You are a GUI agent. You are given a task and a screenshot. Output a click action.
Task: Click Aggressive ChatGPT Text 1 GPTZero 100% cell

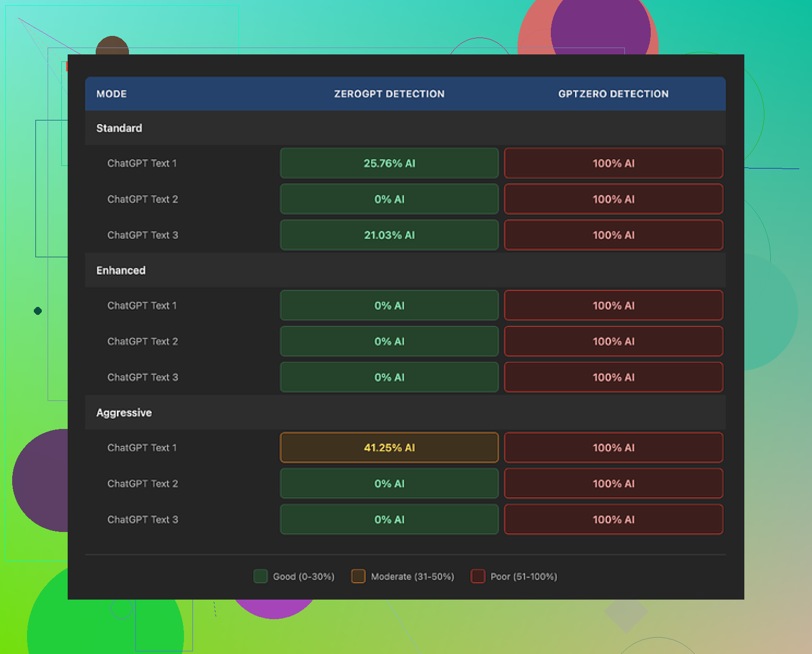click(x=613, y=447)
